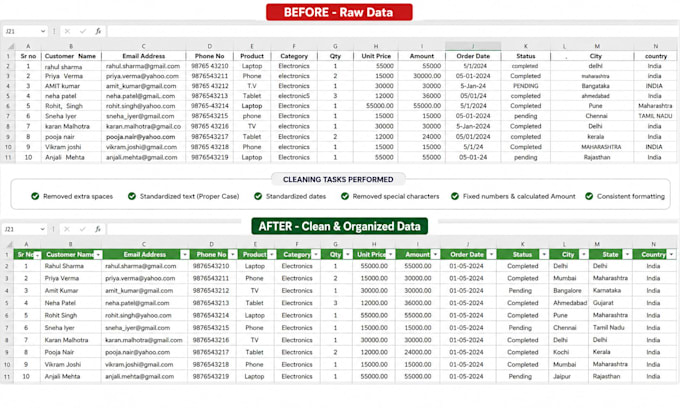Click the After cell 'Bangalore'
The height and width of the screenshot is (408, 680).
pyautogui.click(x=567, y=290)
